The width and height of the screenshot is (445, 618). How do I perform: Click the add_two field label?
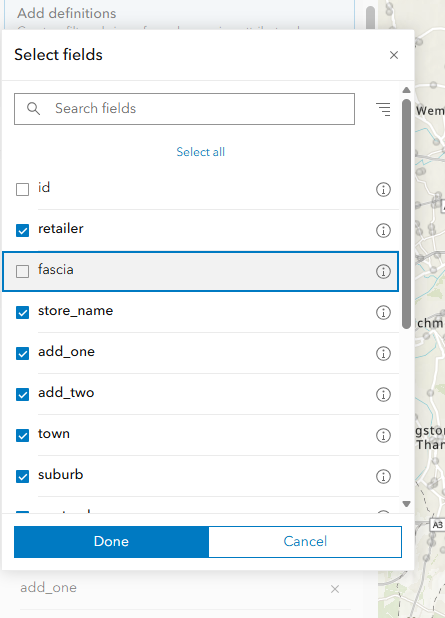(x=66, y=393)
